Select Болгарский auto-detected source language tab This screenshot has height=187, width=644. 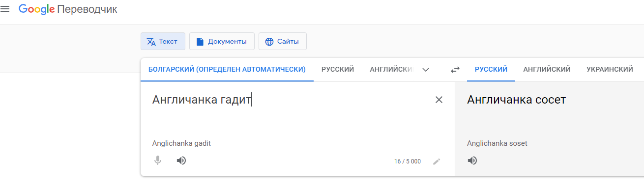pos(227,70)
